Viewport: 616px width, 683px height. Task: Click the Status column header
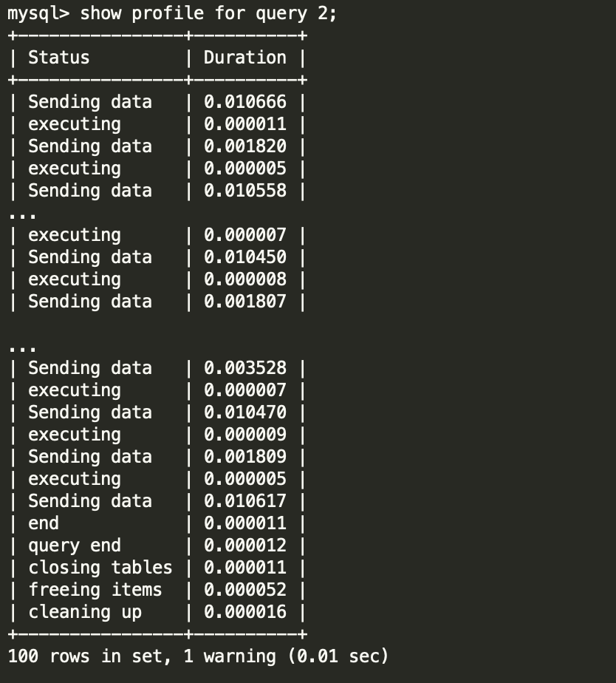coord(58,58)
